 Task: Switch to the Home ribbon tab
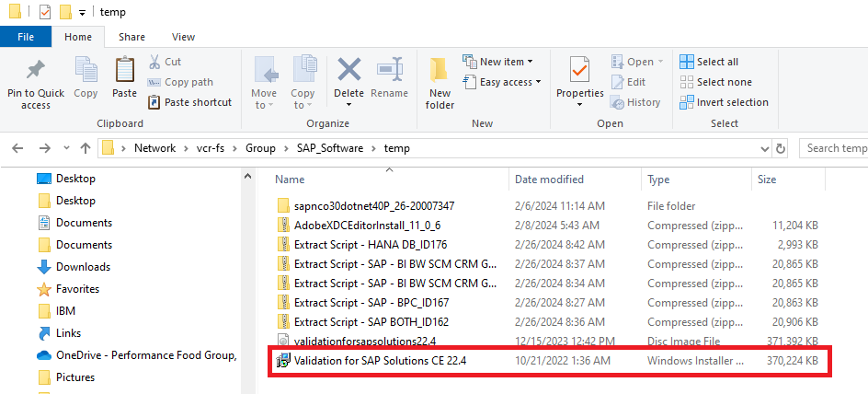(x=78, y=37)
